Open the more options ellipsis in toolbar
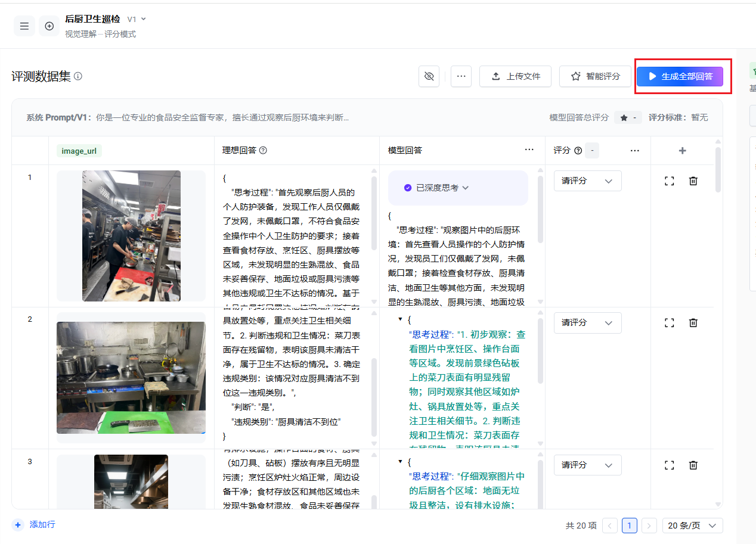The height and width of the screenshot is (544, 756). (461, 76)
